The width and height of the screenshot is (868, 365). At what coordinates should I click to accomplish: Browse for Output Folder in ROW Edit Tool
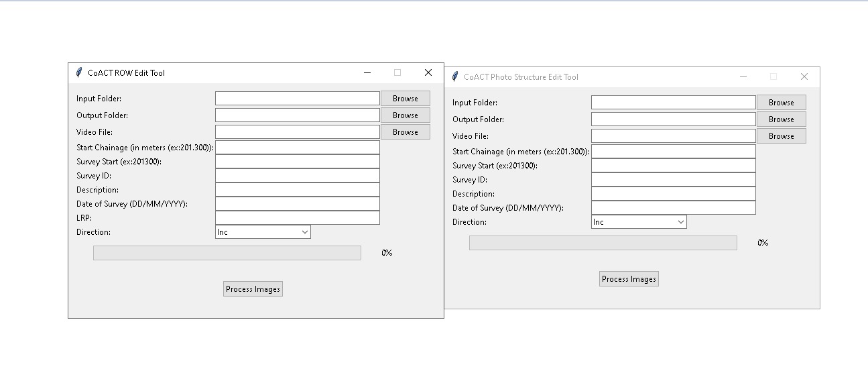point(405,115)
